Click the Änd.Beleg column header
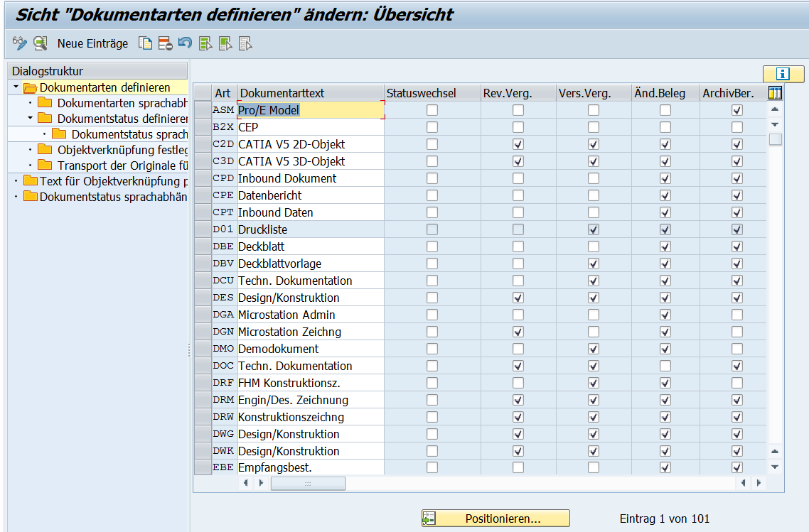This screenshot has width=809, height=532. coord(665,93)
